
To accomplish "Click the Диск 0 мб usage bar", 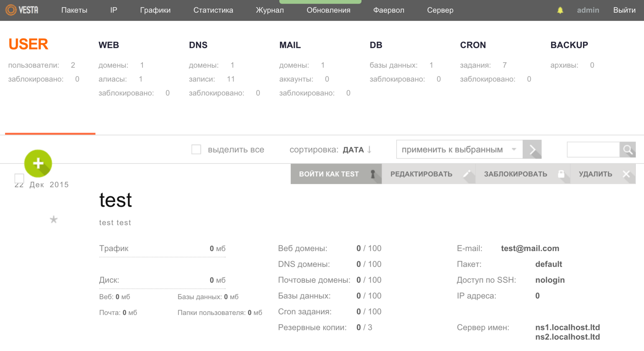I will [x=162, y=282].
